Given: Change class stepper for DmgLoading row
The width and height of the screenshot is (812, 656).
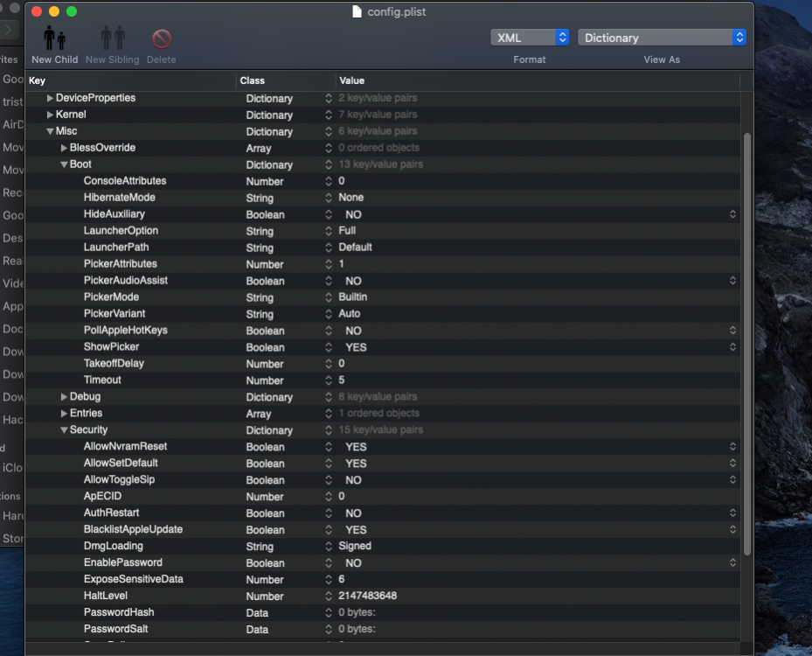Looking at the screenshot, I should [x=329, y=546].
